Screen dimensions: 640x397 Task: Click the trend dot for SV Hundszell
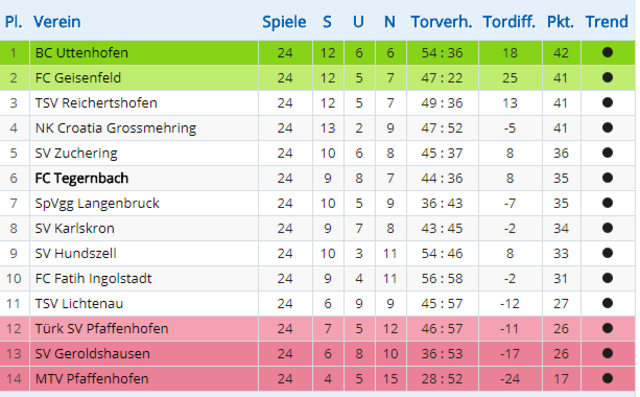pyautogui.click(x=607, y=253)
